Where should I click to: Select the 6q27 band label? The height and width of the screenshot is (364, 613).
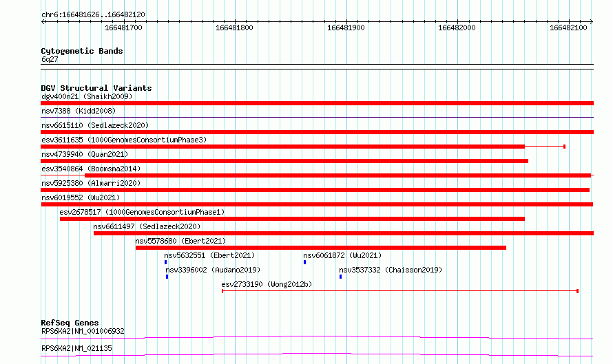(50, 59)
